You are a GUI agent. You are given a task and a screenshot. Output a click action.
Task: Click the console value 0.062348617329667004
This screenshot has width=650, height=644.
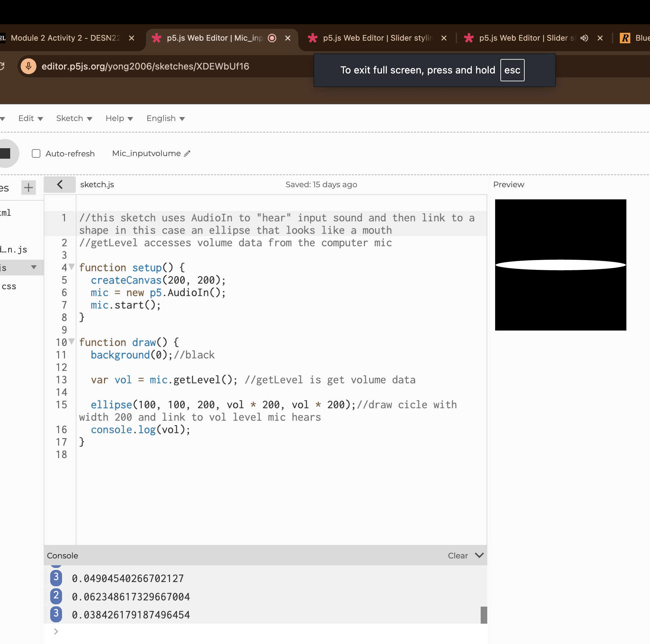[131, 597]
